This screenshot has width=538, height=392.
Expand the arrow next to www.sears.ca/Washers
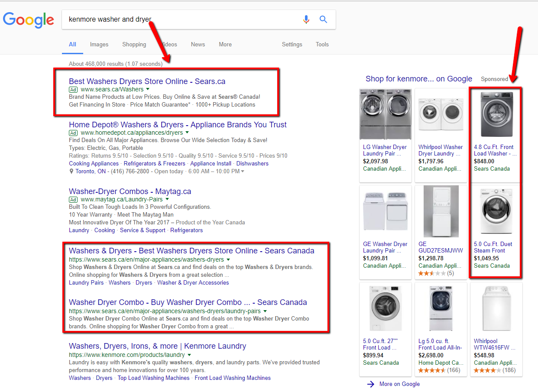(148, 90)
